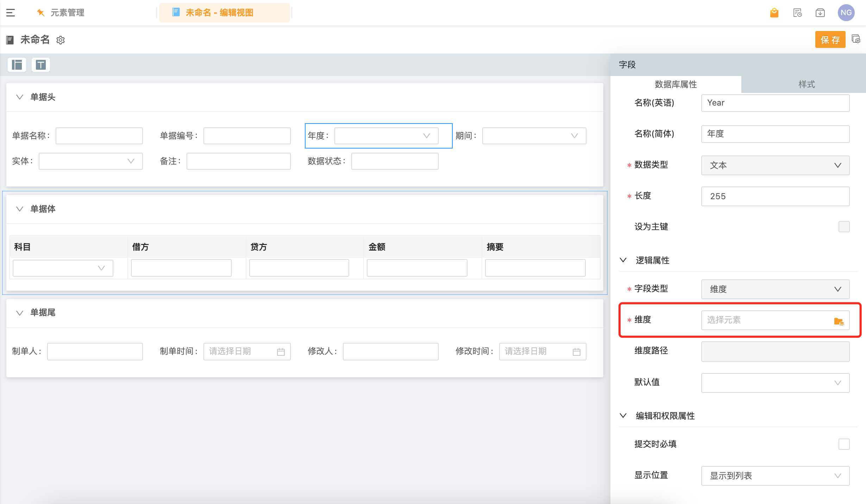866x504 pixels.
Task: Click the 长度 input field
Action: (775, 196)
